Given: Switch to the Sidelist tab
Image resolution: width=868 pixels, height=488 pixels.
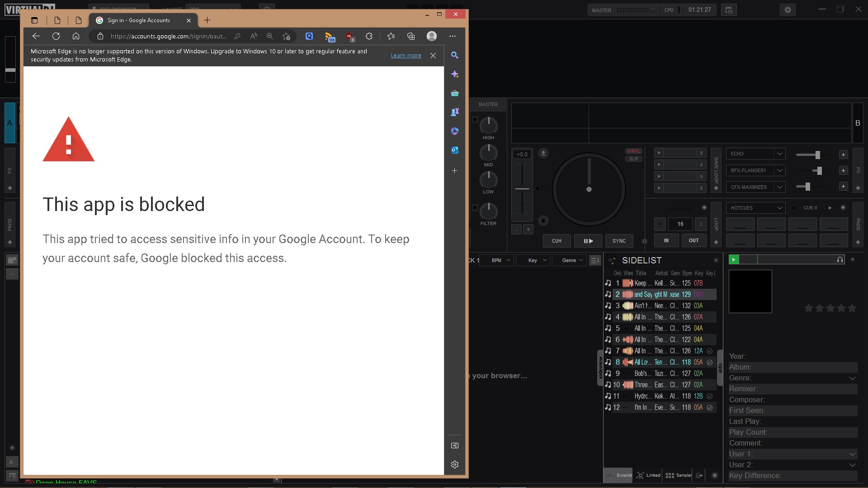Looking at the screenshot, I should tap(619, 475).
